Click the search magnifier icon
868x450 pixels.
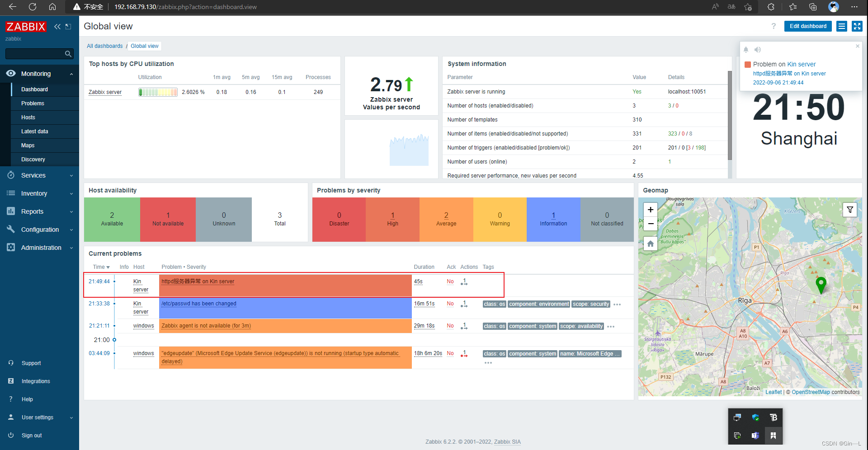pos(68,54)
